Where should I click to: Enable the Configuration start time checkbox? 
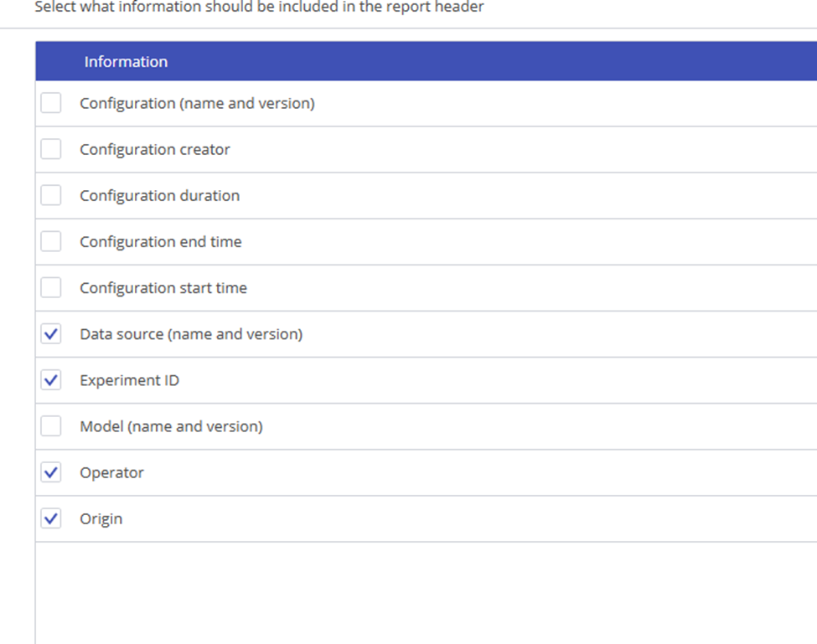coord(50,287)
